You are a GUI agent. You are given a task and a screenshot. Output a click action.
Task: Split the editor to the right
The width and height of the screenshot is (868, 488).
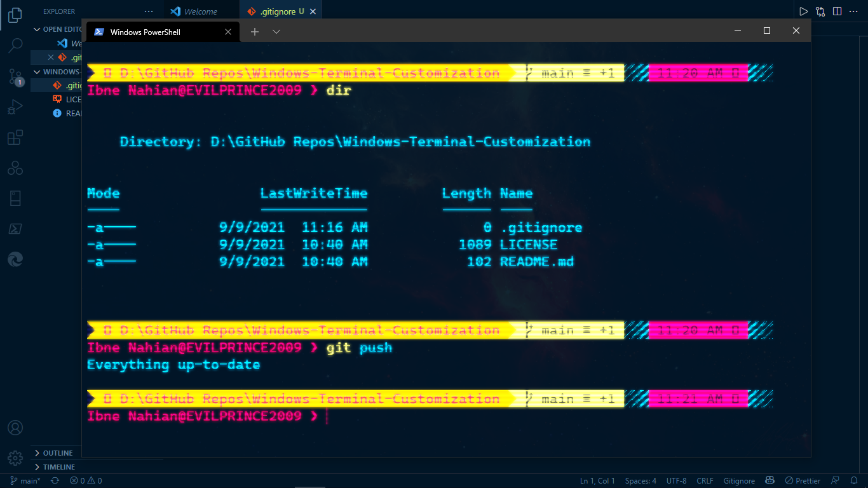837,11
